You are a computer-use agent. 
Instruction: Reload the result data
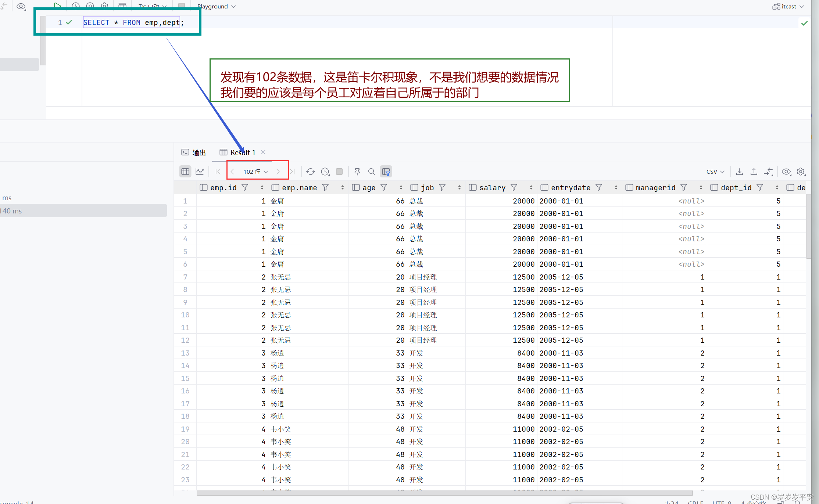311,172
